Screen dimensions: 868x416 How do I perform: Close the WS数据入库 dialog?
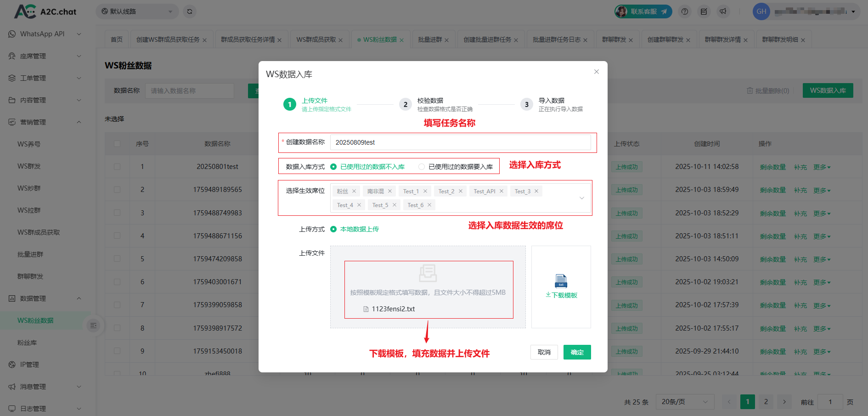(x=596, y=72)
